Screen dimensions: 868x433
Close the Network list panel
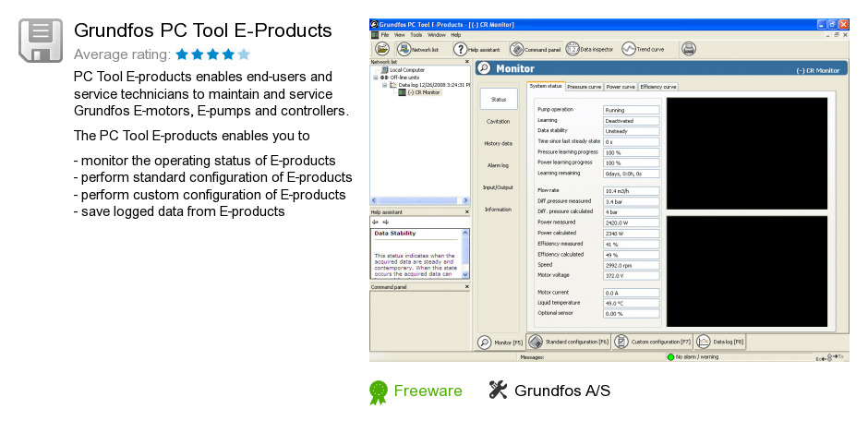pos(466,62)
